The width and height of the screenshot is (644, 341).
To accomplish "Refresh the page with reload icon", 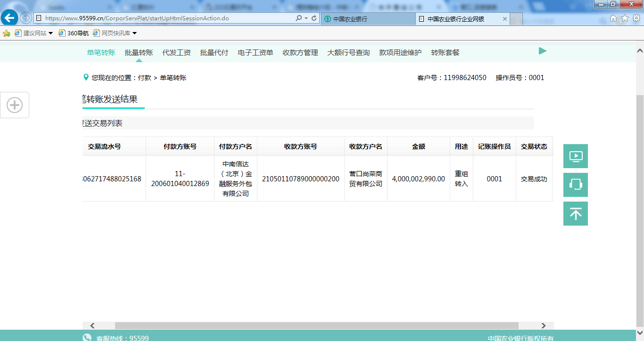I will tap(314, 18).
